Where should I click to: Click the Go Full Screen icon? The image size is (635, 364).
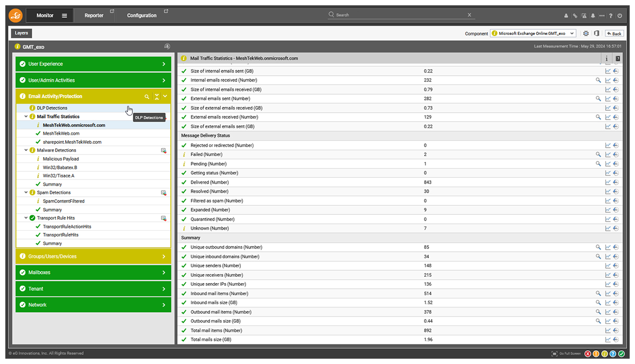pyautogui.click(x=555, y=353)
